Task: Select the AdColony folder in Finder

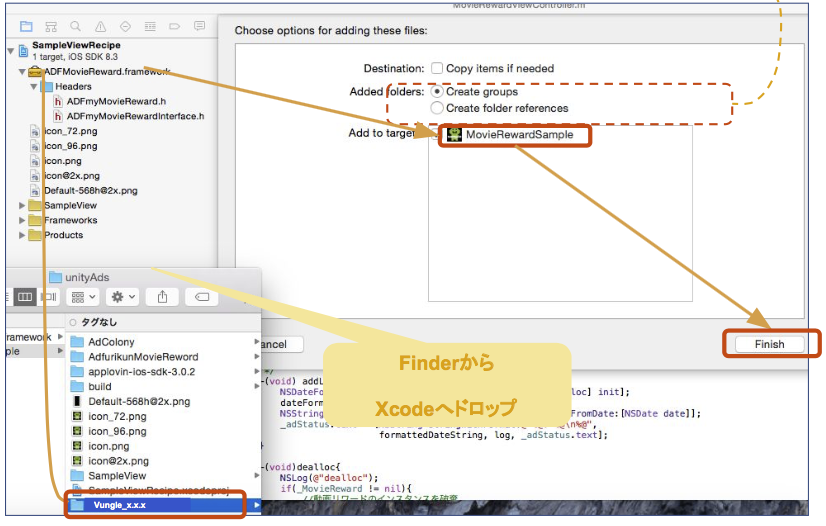Action: pos(111,342)
